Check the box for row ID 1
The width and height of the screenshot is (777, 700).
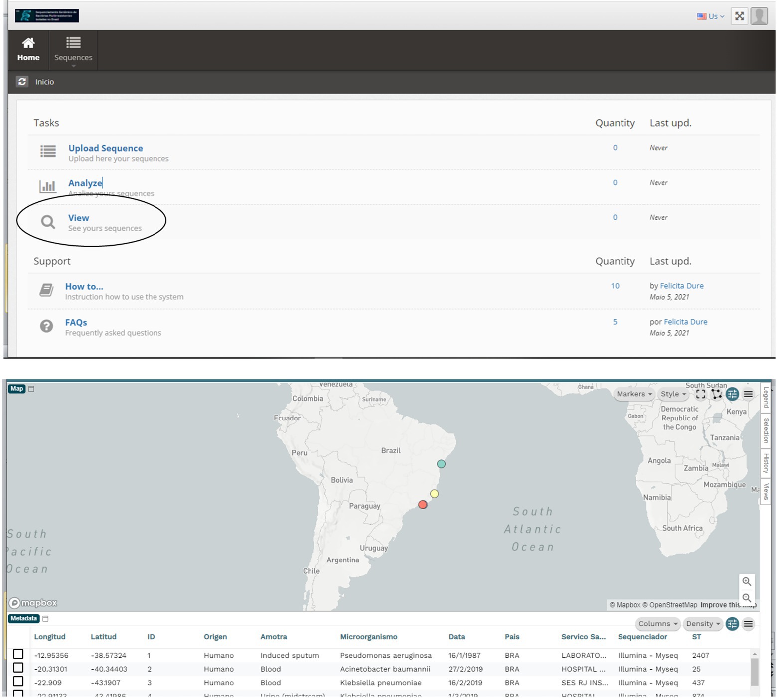tap(18, 654)
